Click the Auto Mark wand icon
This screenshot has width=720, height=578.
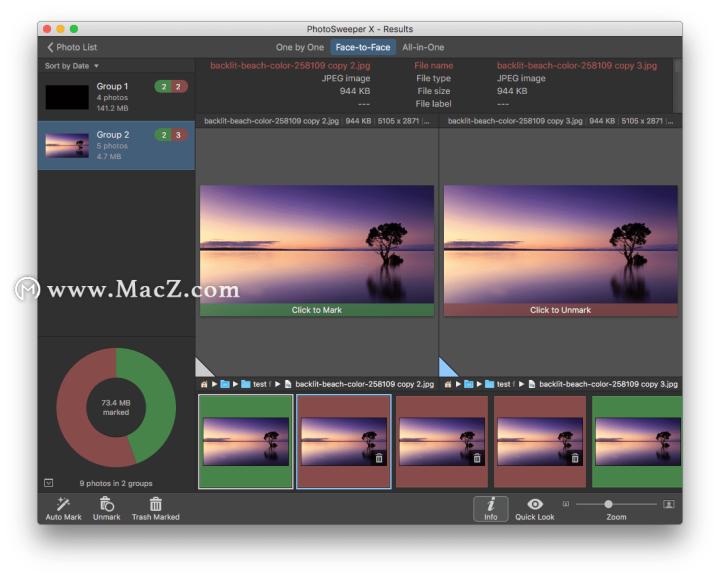click(x=63, y=504)
